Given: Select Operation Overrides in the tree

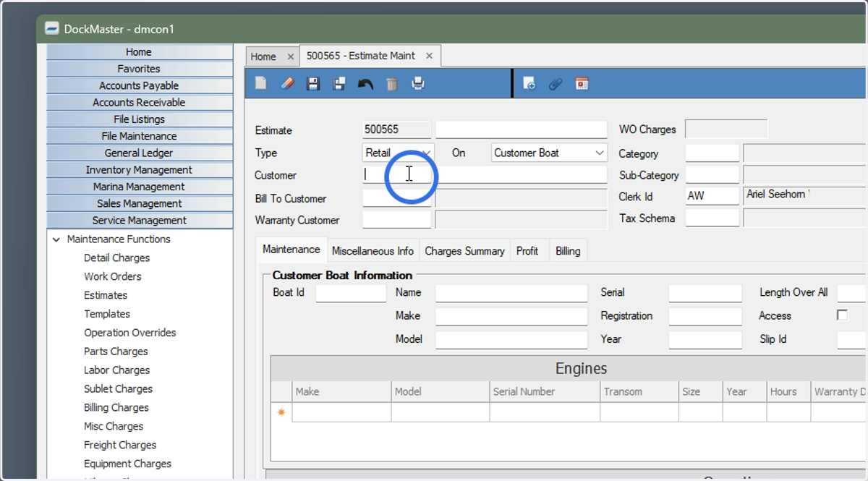Looking at the screenshot, I should (130, 333).
